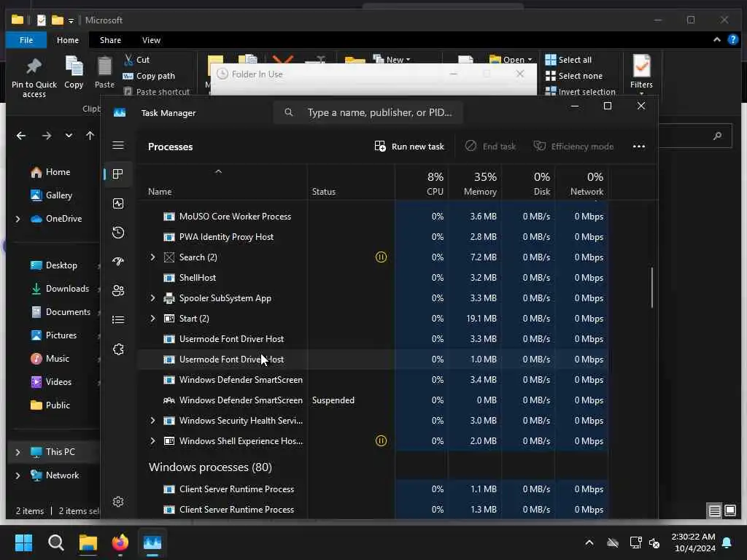Switch to Home ribbon tab in Explorer
The width and height of the screenshot is (747, 560).
click(x=68, y=40)
